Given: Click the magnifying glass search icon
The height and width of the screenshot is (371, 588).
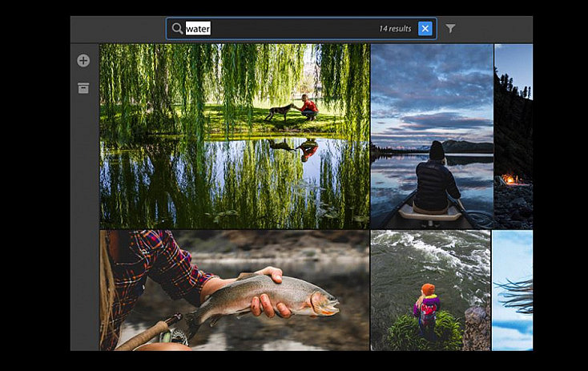Looking at the screenshot, I should click(x=177, y=29).
